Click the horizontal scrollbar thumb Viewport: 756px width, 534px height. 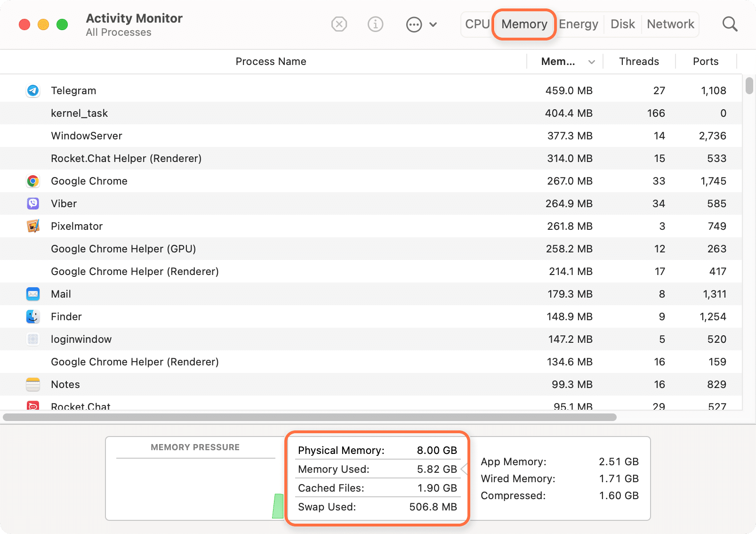pyautogui.click(x=310, y=417)
